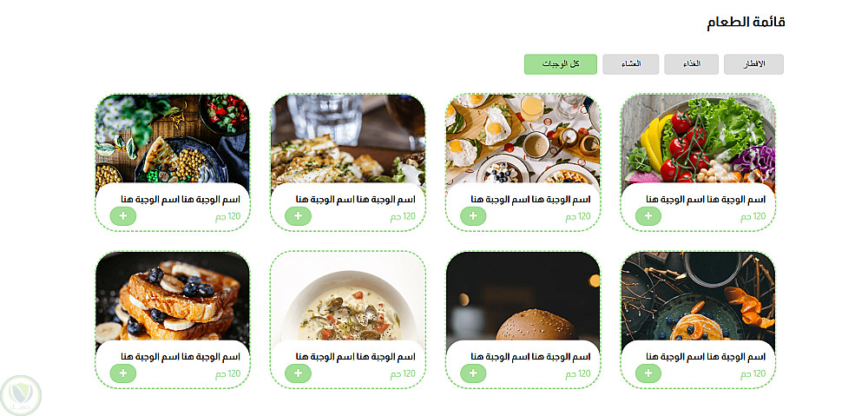The width and height of the screenshot is (868, 416).
Task: Select the الافطار breakfast filter tab
Action: coord(753,64)
